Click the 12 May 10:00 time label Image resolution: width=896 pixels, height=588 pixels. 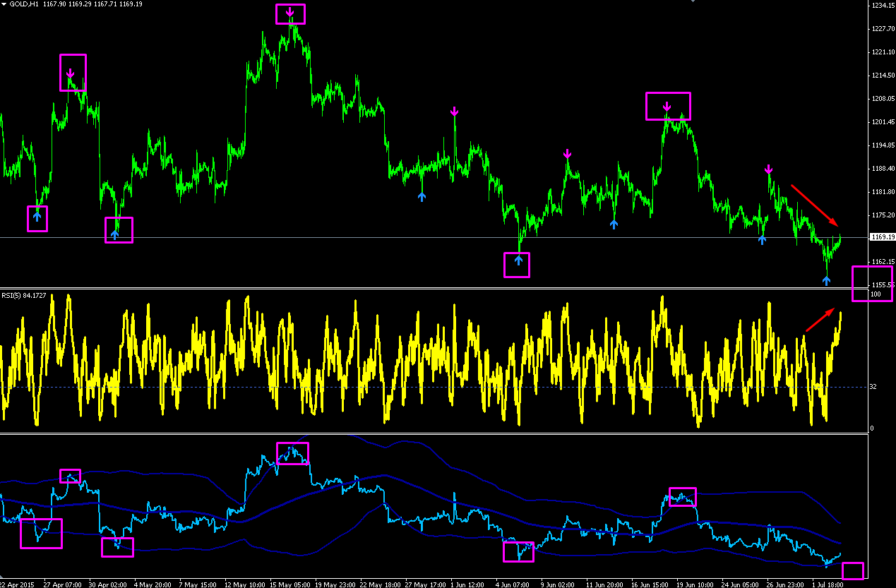(244, 584)
